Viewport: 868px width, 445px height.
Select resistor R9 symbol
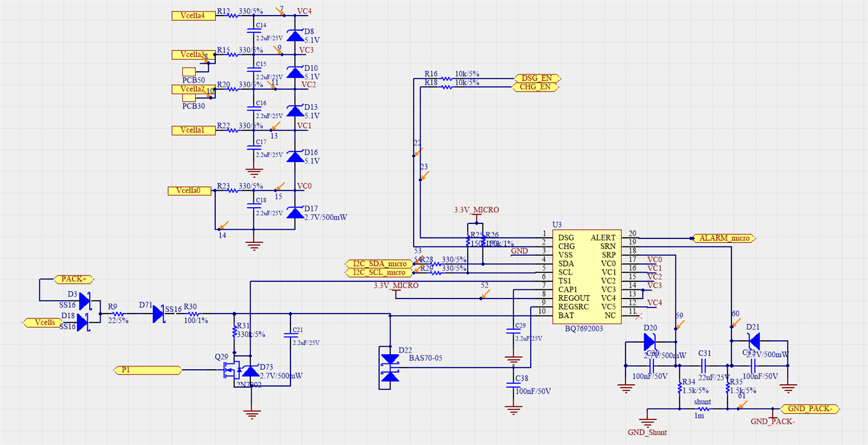click(x=117, y=314)
